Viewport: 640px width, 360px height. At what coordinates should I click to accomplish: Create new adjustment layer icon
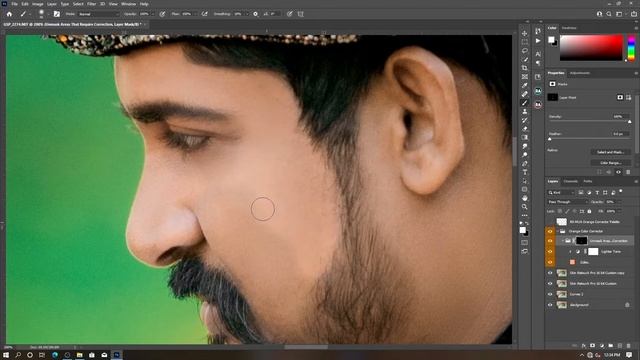602,346
